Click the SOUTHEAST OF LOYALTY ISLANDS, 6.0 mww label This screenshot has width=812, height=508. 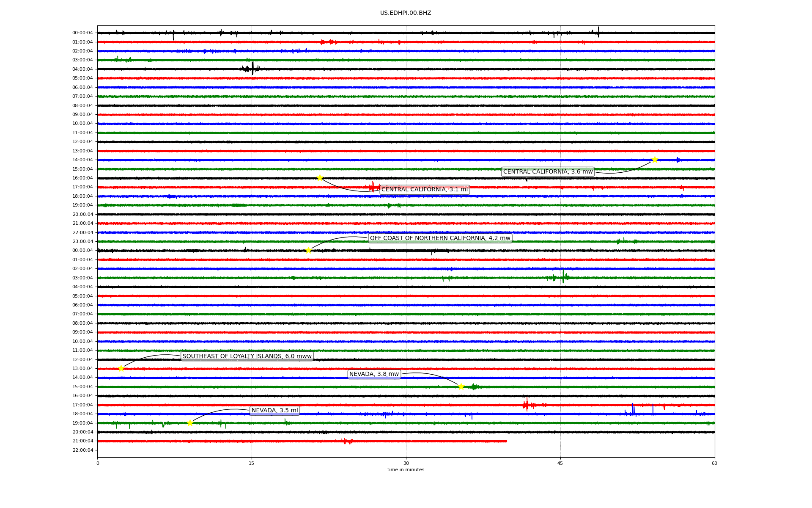(x=247, y=356)
